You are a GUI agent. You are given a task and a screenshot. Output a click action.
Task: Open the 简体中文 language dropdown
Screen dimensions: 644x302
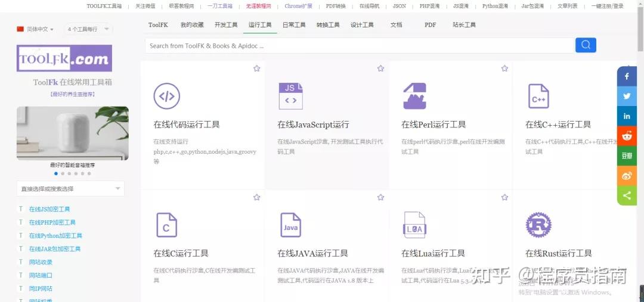tap(36, 29)
